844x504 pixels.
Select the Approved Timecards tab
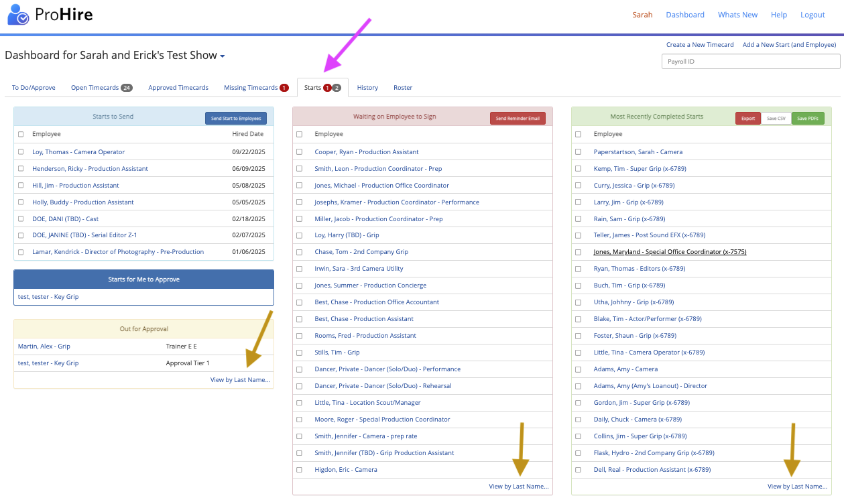178,88
